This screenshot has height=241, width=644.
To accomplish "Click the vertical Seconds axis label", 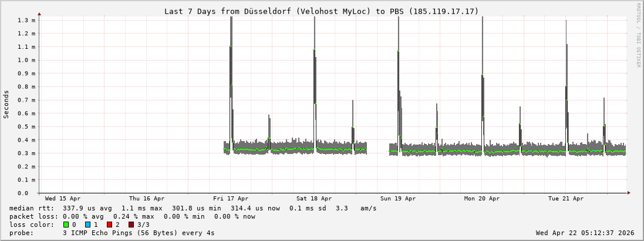I will [x=6, y=105].
